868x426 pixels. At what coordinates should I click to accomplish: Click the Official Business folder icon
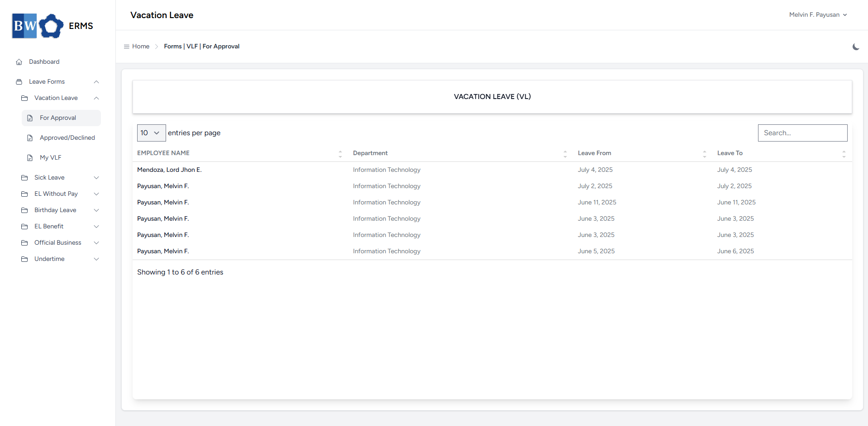click(24, 243)
